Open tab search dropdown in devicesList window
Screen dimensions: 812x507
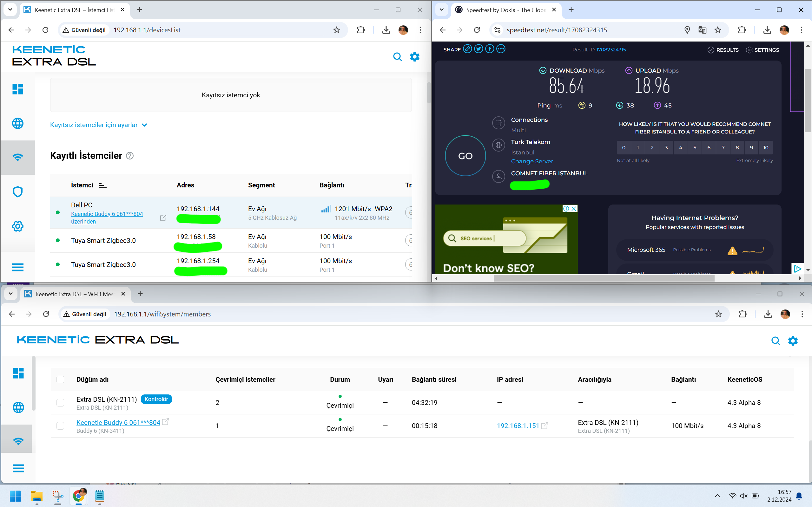10,10
